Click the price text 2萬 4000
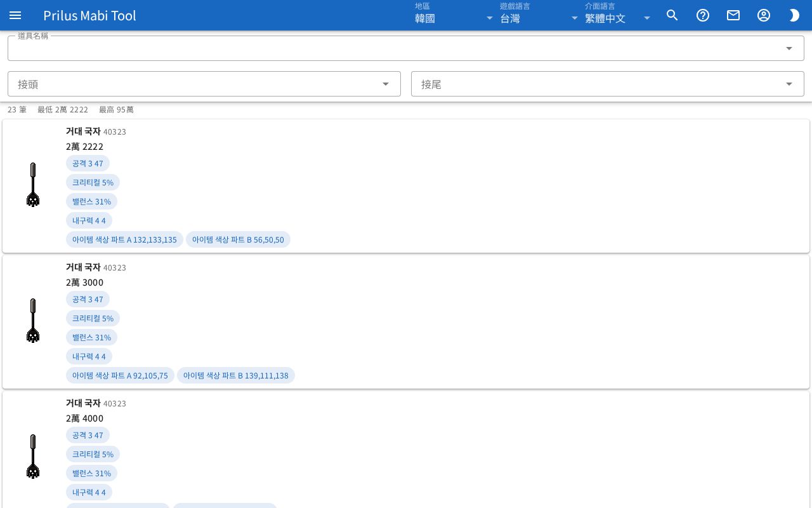 click(x=84, y=418)
